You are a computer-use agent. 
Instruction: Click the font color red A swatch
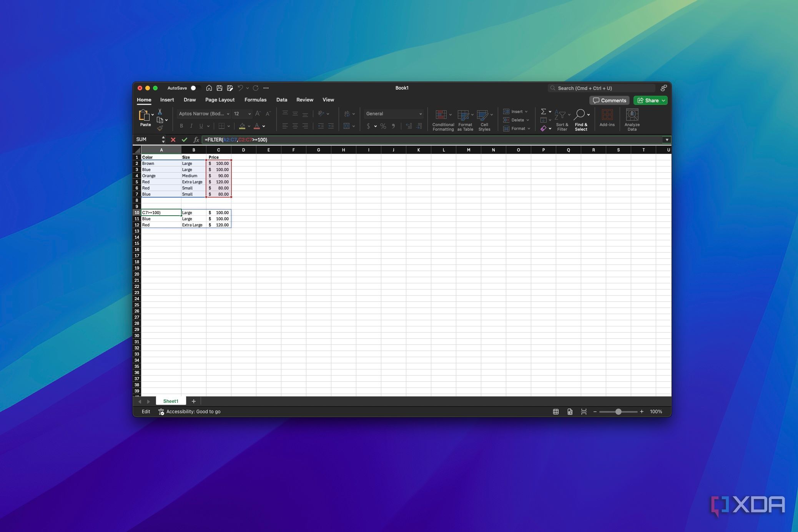point(257,126)
